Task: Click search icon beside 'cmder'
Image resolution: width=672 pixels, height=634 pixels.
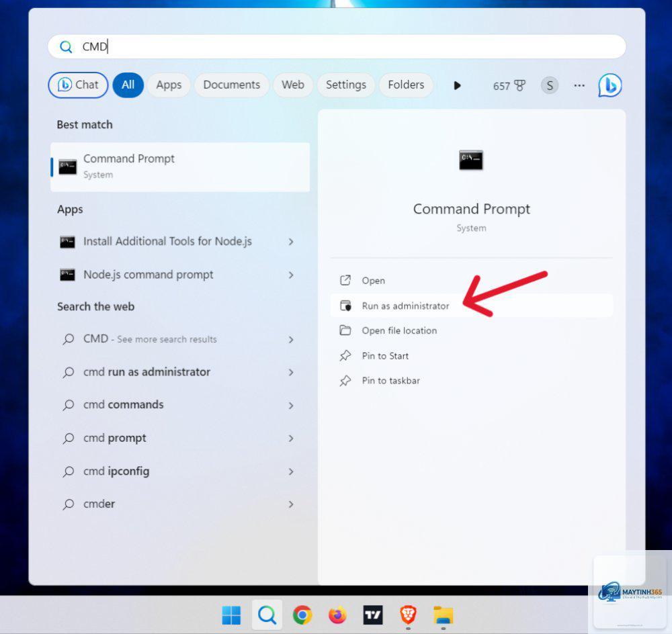Action: (68, 504)
